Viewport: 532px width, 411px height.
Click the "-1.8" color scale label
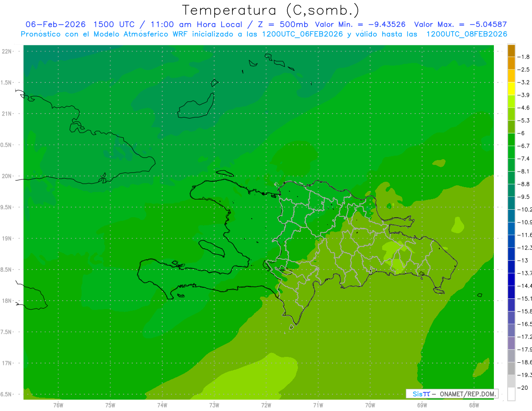coord(524,57)
